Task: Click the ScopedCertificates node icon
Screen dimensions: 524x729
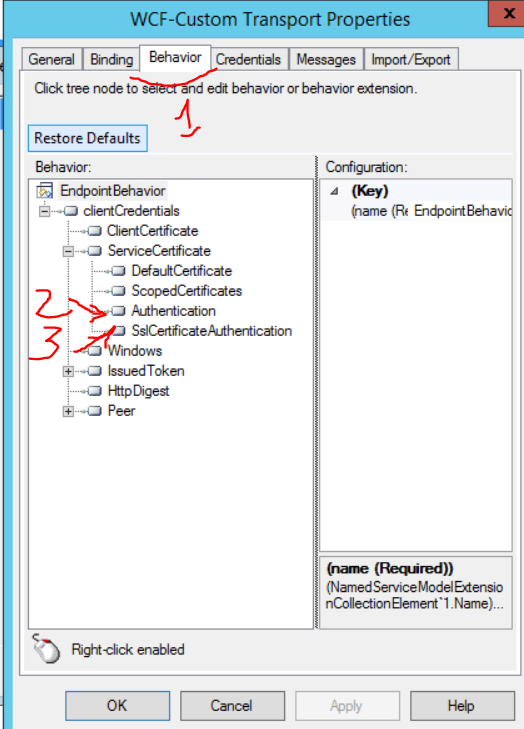Action: tap(119, 291)
